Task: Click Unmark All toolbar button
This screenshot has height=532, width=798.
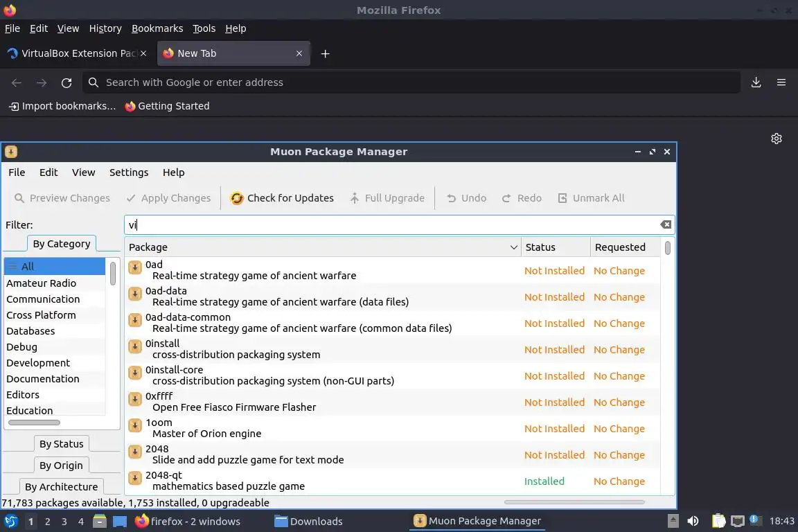Action: (x=591, y=198)
